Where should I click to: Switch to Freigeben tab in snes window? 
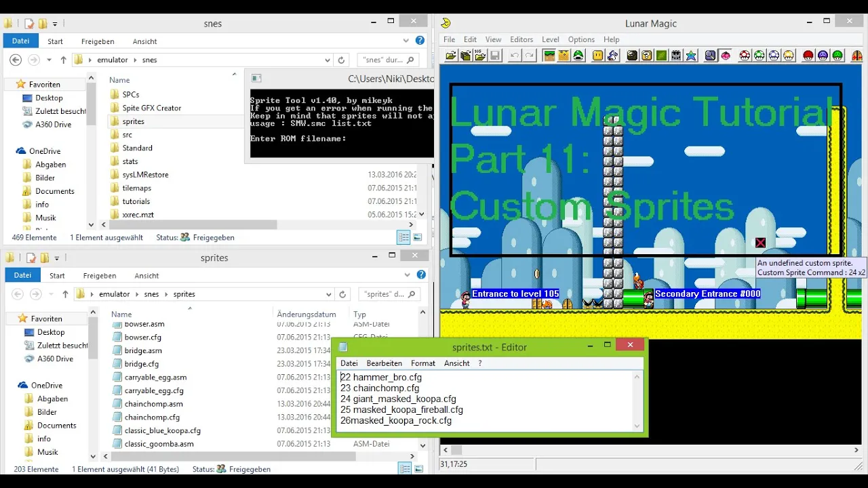(x=98, y=41)
